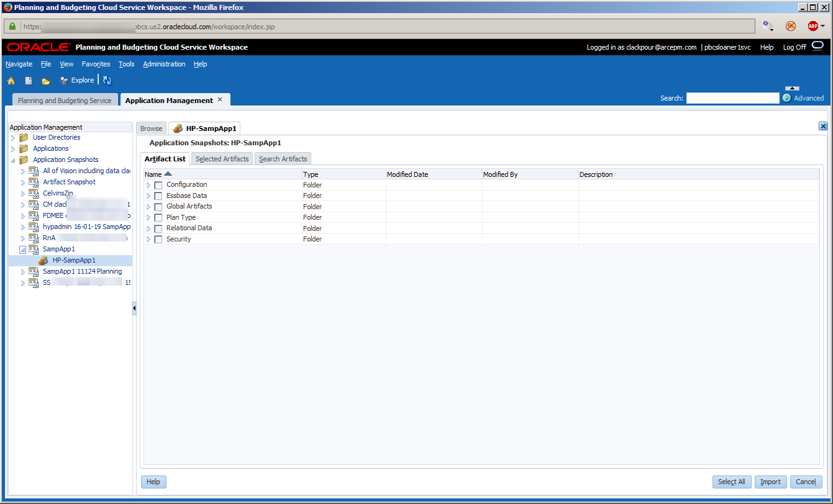Click the Cancel button
Image resolution: width=833 pixels, height=504 pixels.
click(x=806, y=482)
